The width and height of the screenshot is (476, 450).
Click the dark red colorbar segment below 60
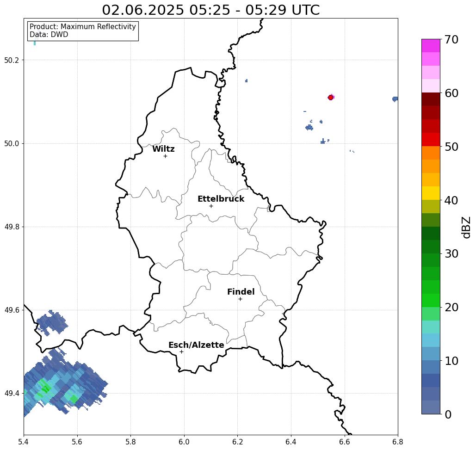click(x=431, y=99)
